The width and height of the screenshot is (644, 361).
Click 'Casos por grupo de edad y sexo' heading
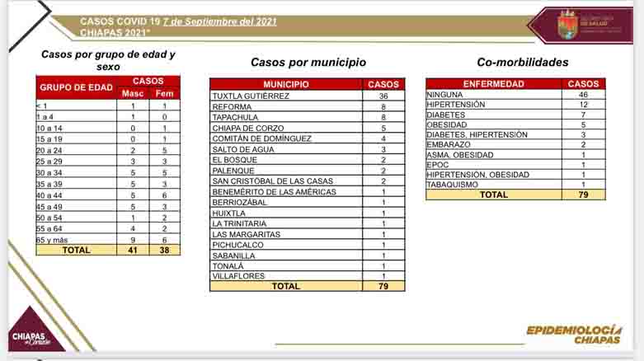108,60
